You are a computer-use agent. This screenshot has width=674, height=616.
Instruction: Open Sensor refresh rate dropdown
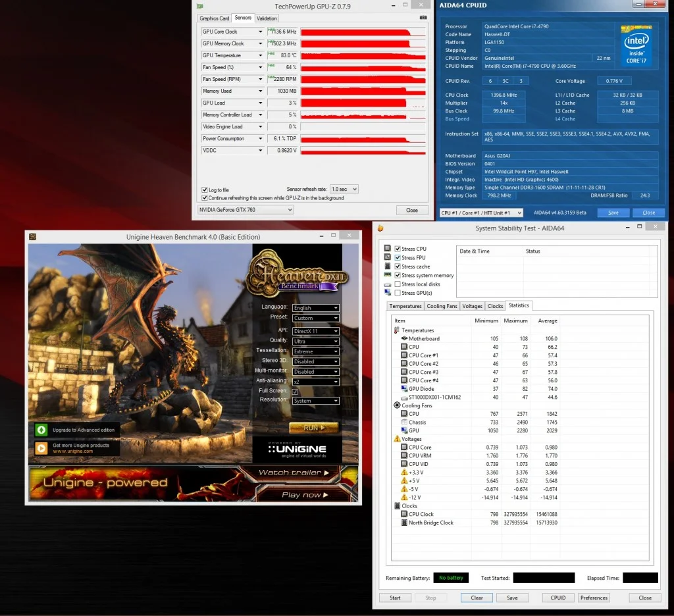(x=344, y=189)
